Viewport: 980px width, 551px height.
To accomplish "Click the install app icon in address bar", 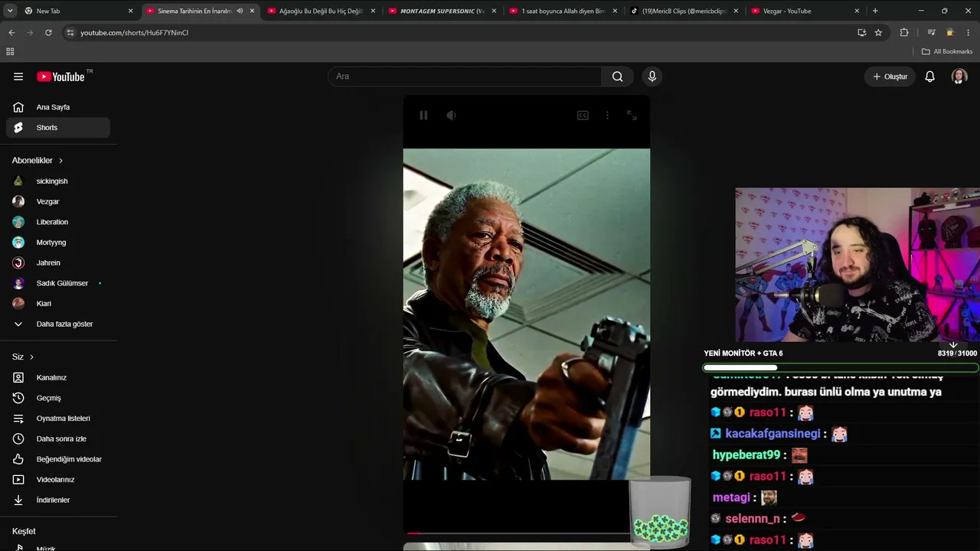I will coord(861,33).
